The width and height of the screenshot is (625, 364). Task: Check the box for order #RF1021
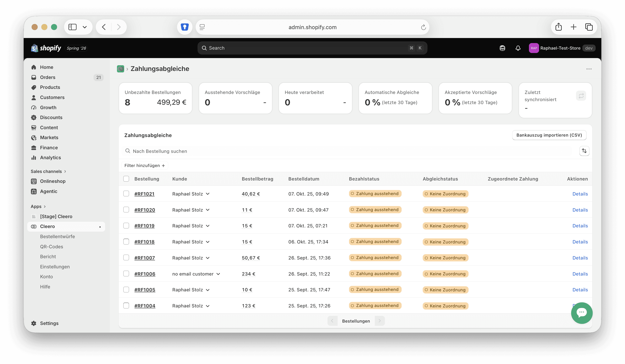[x=126, y=193]
